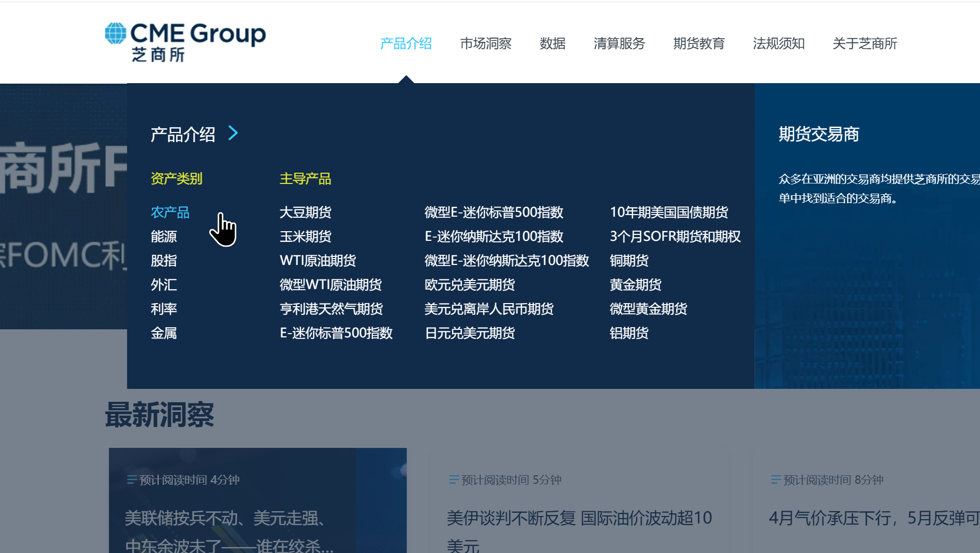
Task: Open the 产品介绍 navigation menu
Action: coord(406,43)
